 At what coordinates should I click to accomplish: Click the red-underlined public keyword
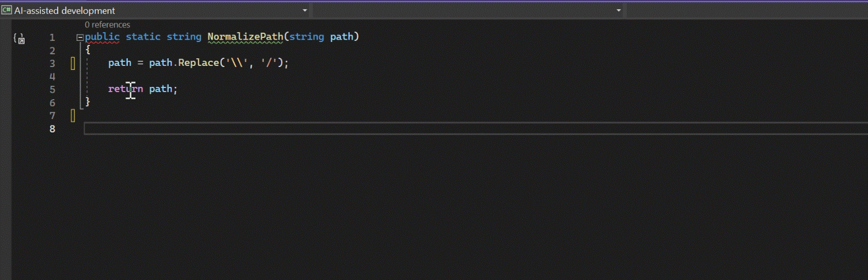pyautogui.click(x=102, y=37)
